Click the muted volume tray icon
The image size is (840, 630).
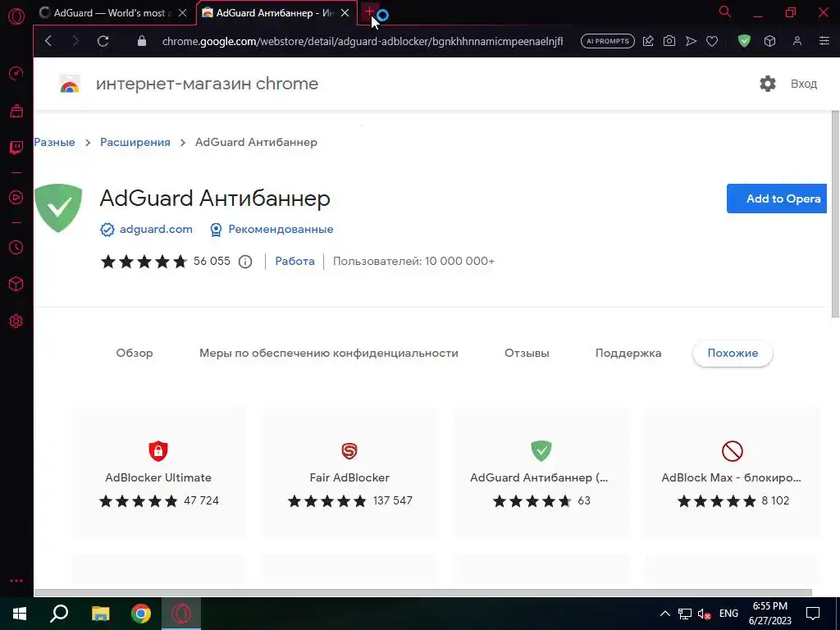point(704,614)
